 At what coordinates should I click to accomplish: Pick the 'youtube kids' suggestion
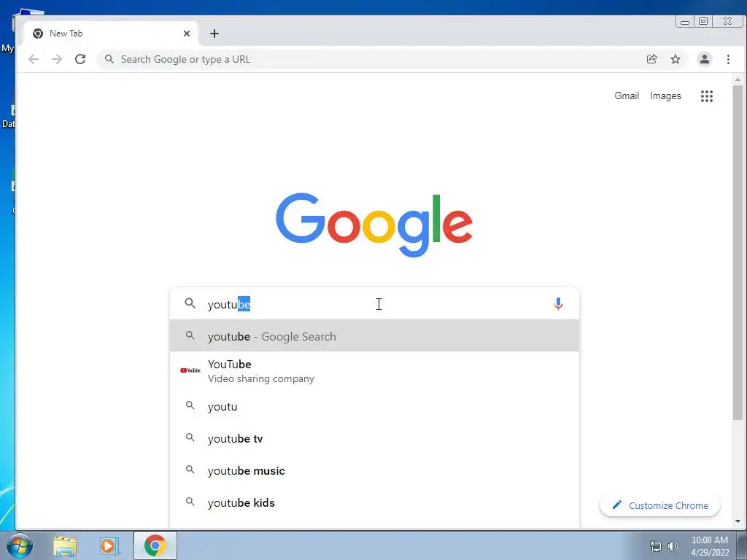[x=374, y=502]
